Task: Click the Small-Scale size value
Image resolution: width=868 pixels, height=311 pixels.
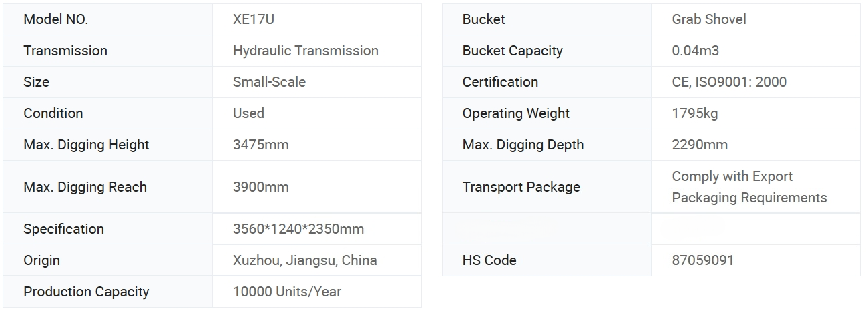Action: tap(269, 82)
